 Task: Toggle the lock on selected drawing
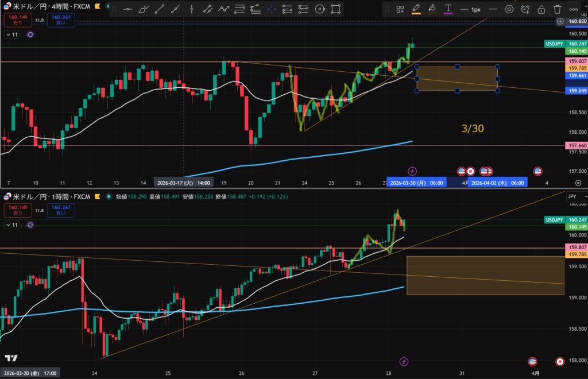coord(541,9)
